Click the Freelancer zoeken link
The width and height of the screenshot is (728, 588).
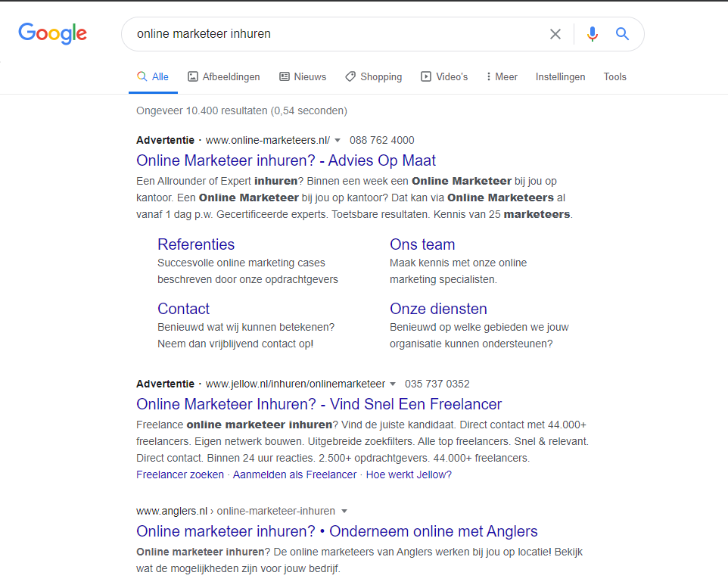pyautogui.click(x=180, y=474)
